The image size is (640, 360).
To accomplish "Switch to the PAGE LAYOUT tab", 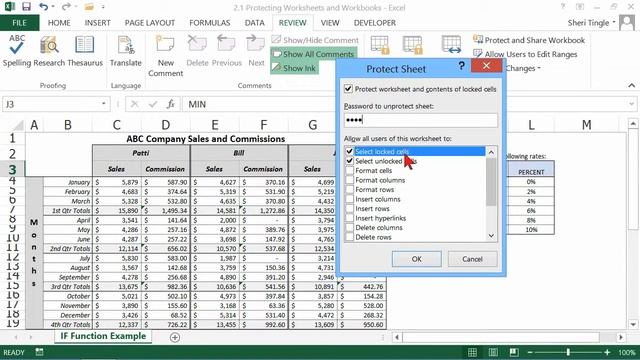I will [150, 23].
